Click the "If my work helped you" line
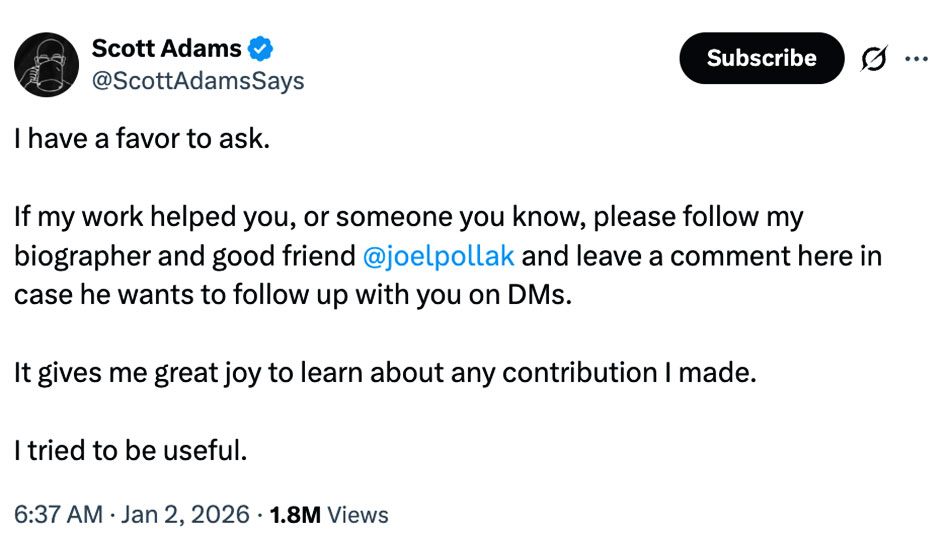The image size is (950, 535). pos(160,216)
